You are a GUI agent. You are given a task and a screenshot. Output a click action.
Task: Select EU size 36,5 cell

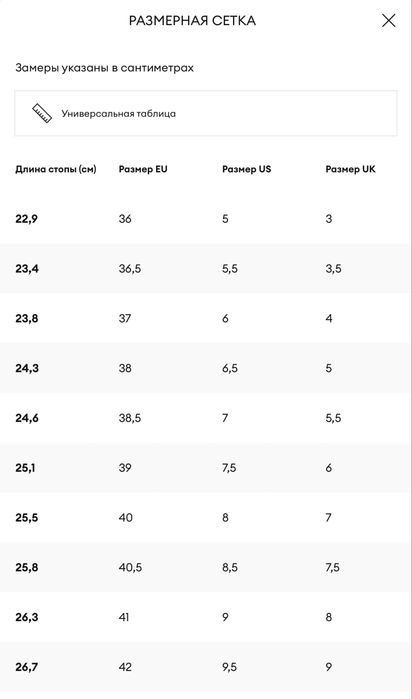point(130,269)
